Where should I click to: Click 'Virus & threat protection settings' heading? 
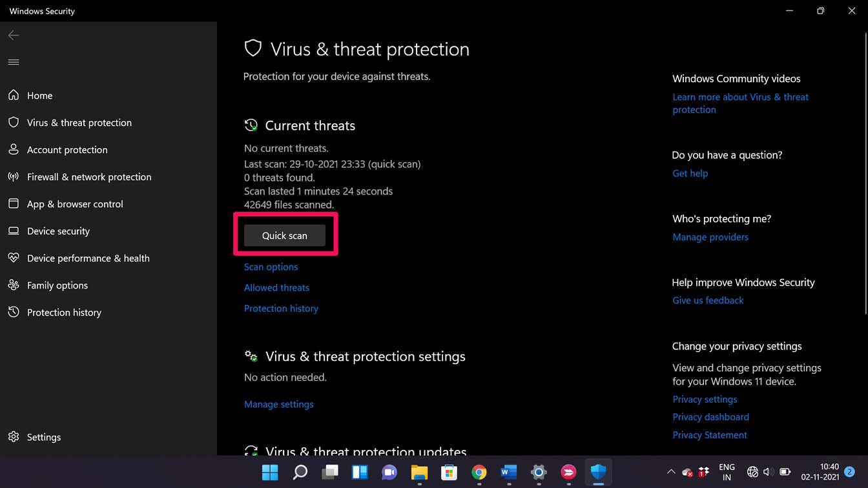(x=365, y=356)
